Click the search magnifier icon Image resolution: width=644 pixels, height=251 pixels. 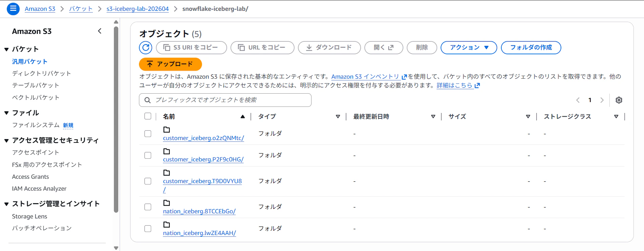click(x=147, y=100)
